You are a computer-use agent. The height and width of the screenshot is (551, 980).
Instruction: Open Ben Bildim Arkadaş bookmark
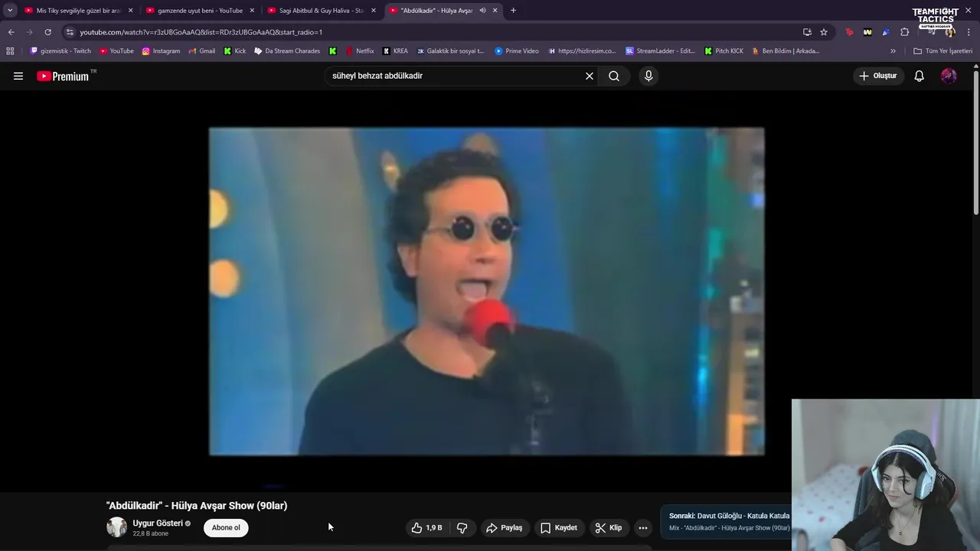click(786, 51)
